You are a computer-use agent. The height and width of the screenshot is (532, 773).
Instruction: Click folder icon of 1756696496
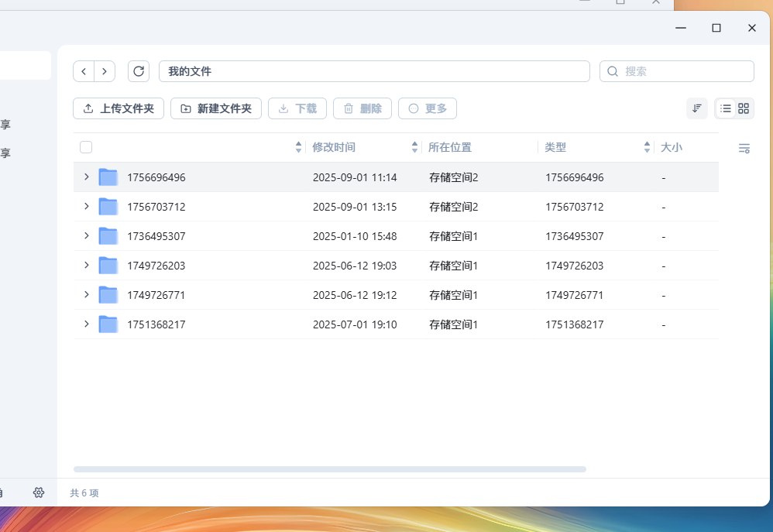pos(108,177)
